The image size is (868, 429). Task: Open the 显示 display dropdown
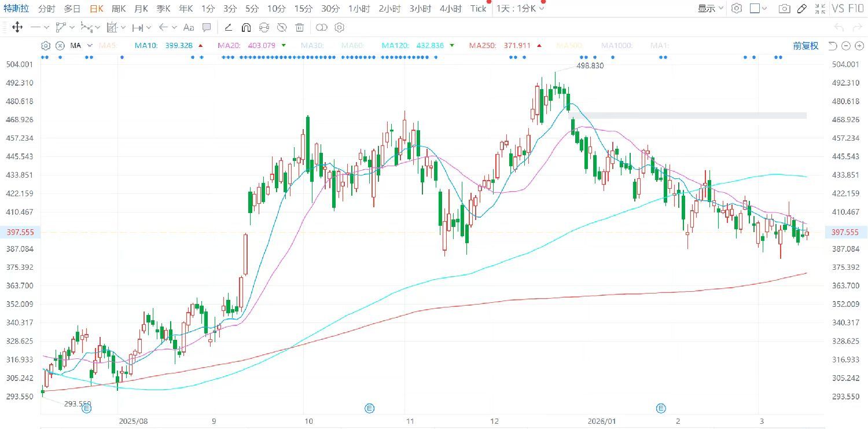[x=710, y=9]
